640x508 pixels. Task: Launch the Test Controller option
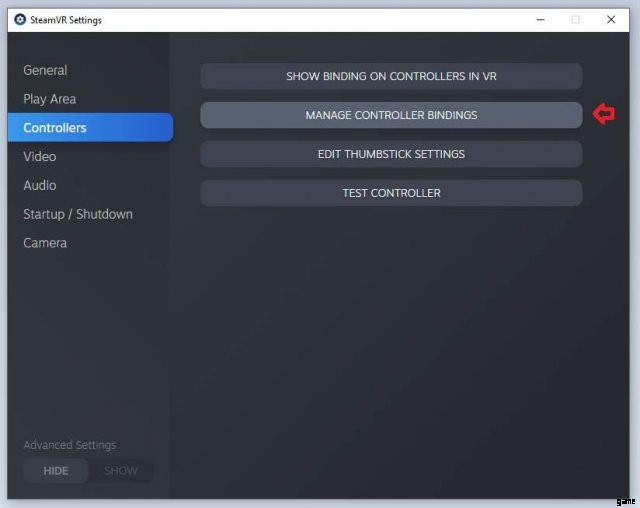[x=391, y=193]
